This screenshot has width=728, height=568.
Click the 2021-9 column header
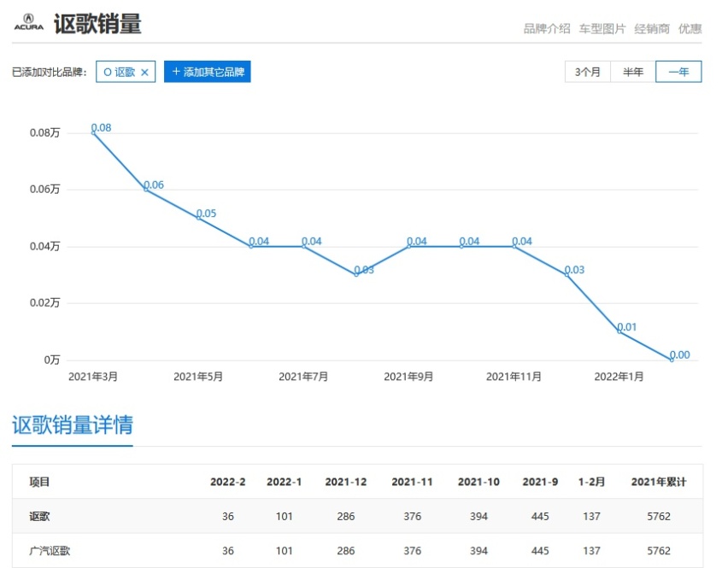coord(540,482)
